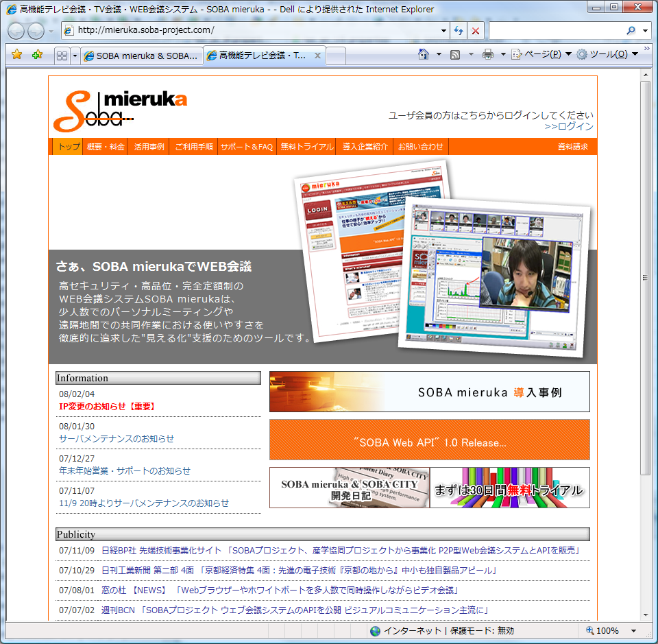Open the 無料トライアル navigation item
Screen dimensions: 658x644
(307, 147)
